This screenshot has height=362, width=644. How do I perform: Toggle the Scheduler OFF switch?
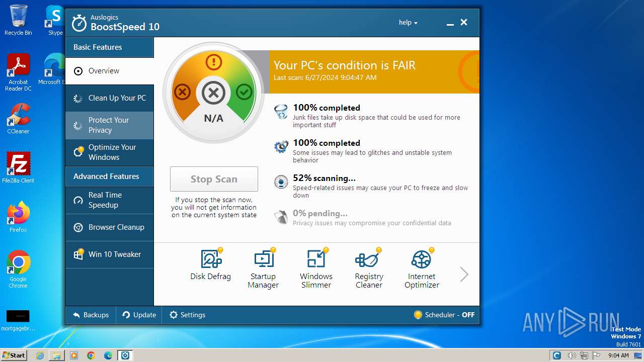coord(444,315)
